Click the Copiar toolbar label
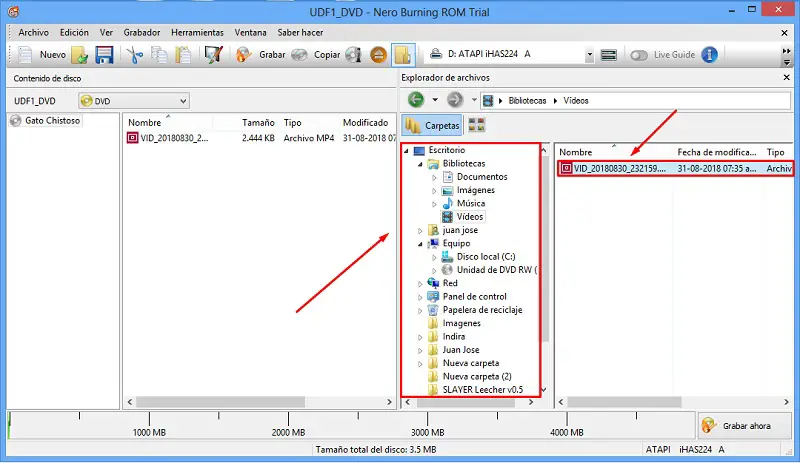The width and height of the screenshot is (800, 463). pos(327,55)
